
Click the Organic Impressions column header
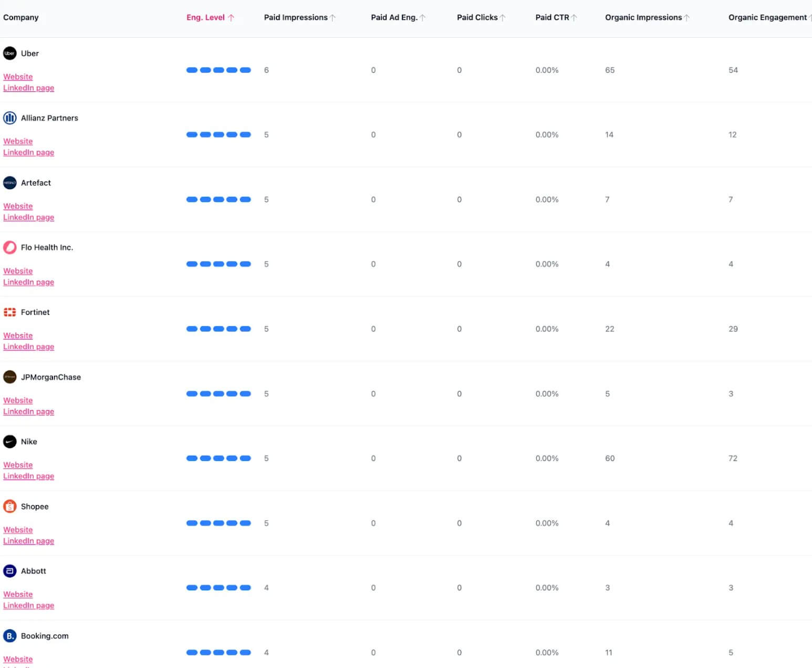click(x=643, y=17)
